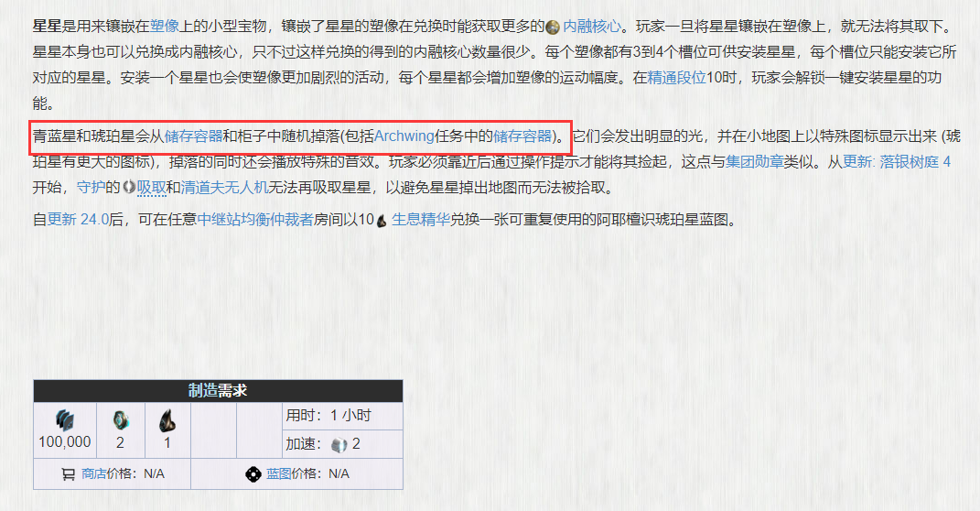Open the 塑像 link
Image resolution: width=980 pixels, height=511 pixels.
click(165, 27)
